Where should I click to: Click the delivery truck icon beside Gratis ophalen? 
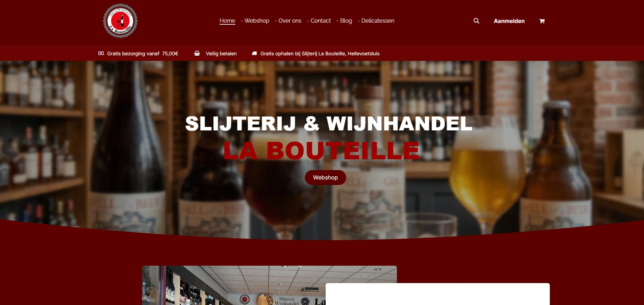[x=254, y=53]
